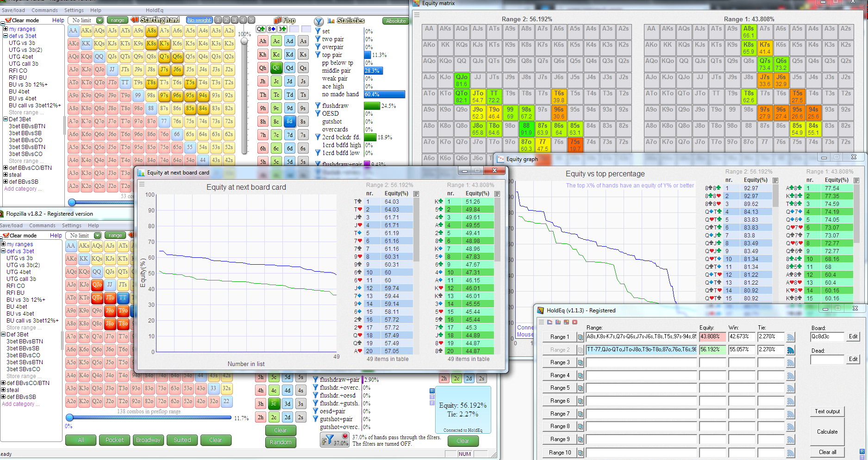Toggle the KK hand cell in top Flopzilla window
Image resolution: width=868 pixels, height=460 pixels.
pos(86,44)
